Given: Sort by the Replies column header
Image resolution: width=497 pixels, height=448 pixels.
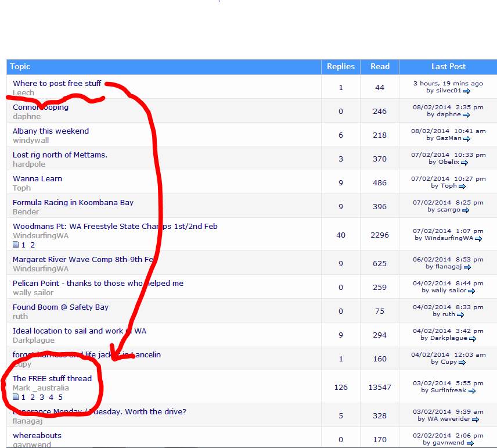Looking at the screenshot, I should pyautogui.click(x=340, y=67).
